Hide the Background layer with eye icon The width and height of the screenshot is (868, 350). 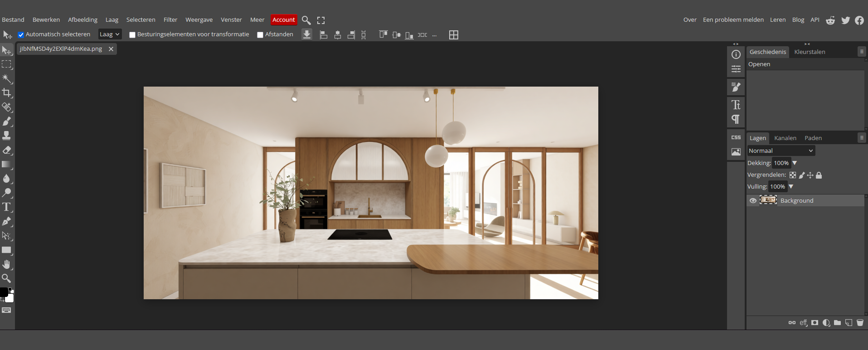pyautogui.click(x=753, y=201)
